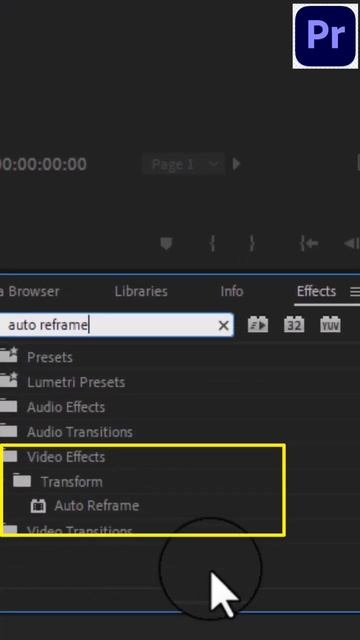Switch to the Info tab
Viewport: 360px width, 640px height.
tap(232, 291)
